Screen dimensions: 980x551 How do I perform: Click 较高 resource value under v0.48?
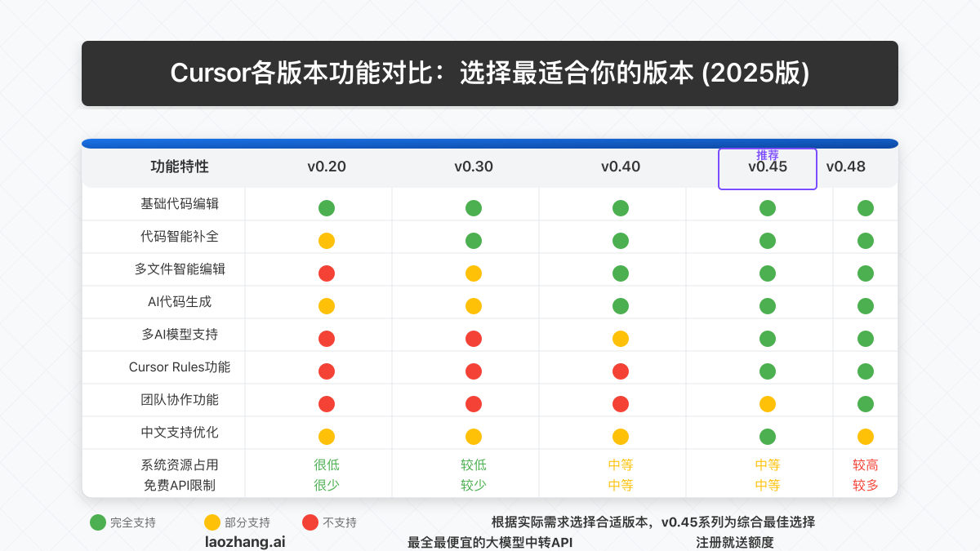(866, 465)
